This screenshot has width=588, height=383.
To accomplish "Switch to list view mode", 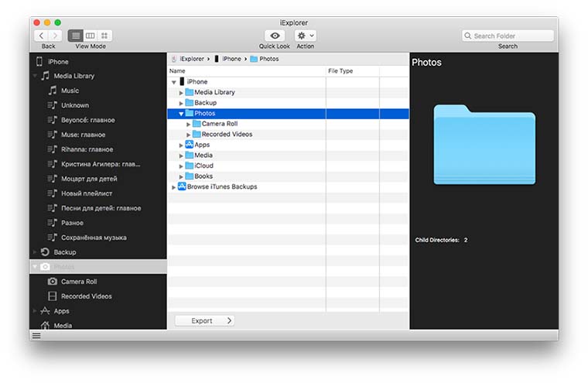I will click(x=76, y=36).
